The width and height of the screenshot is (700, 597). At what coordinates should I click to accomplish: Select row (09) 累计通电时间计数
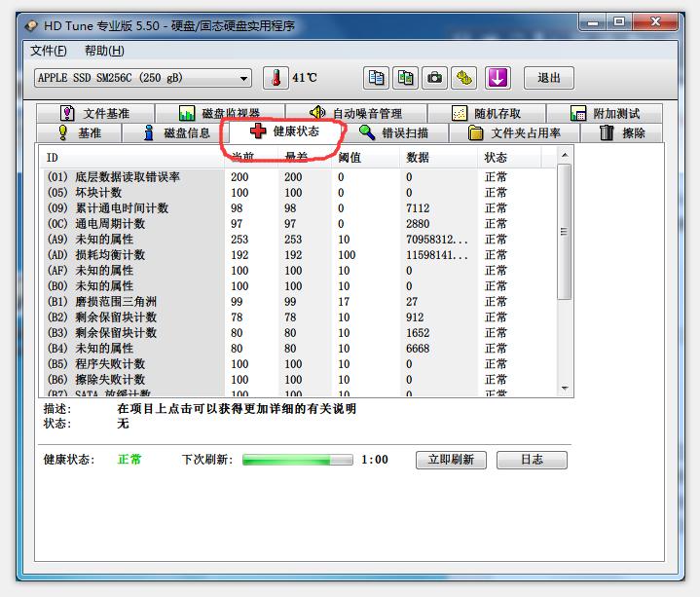pos(299,208)
